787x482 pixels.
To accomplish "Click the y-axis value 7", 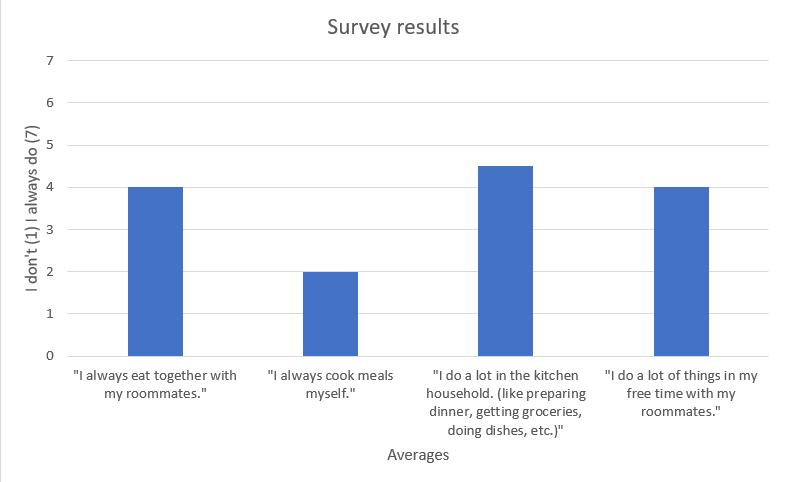I will pos(50,61).
